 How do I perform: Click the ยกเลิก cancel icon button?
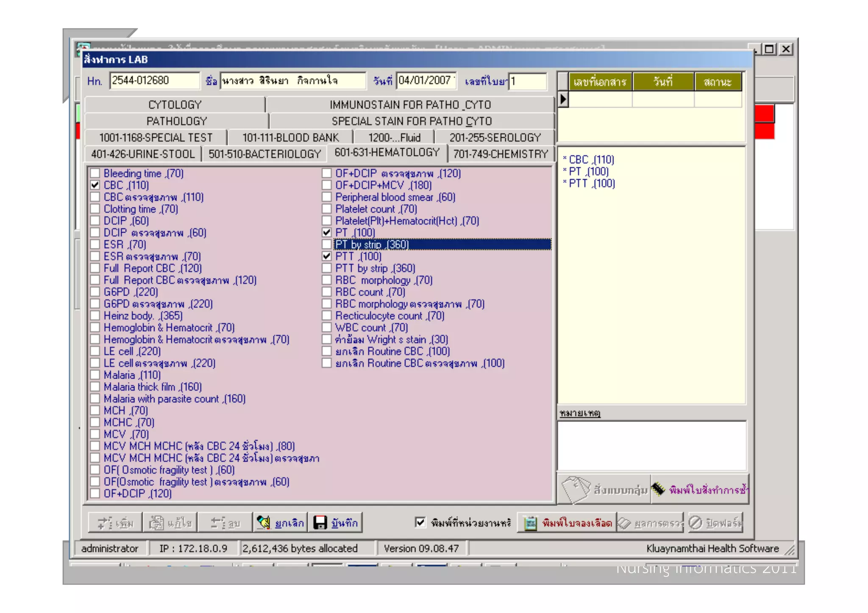click(x=264, y=523)
